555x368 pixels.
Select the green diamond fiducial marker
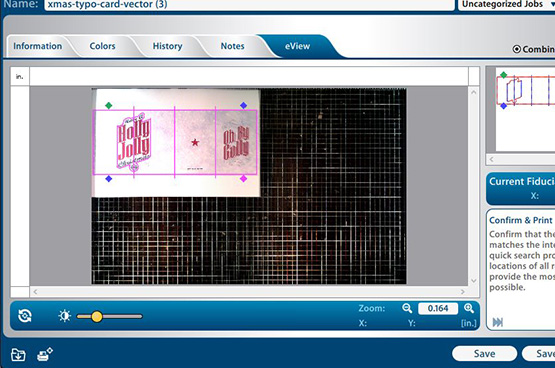point(109,105)
